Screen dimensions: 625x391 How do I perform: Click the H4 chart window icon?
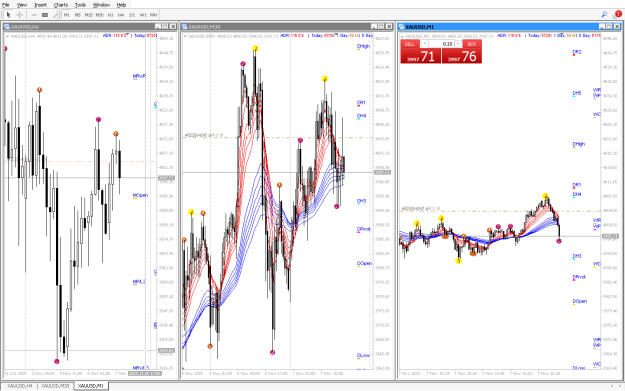click(7, 26)
